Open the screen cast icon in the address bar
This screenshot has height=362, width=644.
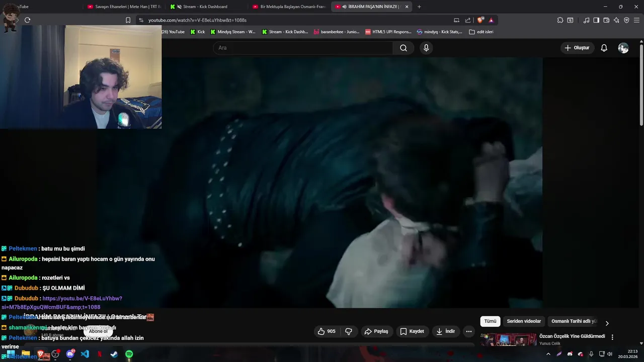click(x=456, y=20)
